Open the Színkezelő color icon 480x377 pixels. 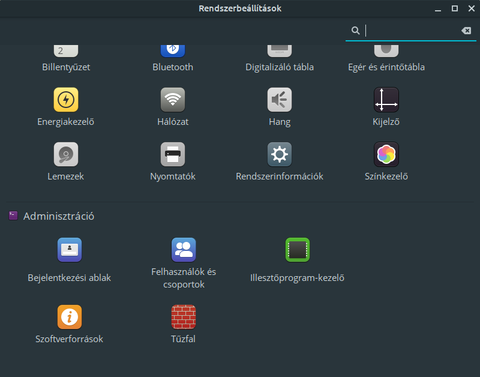[386, 154]
